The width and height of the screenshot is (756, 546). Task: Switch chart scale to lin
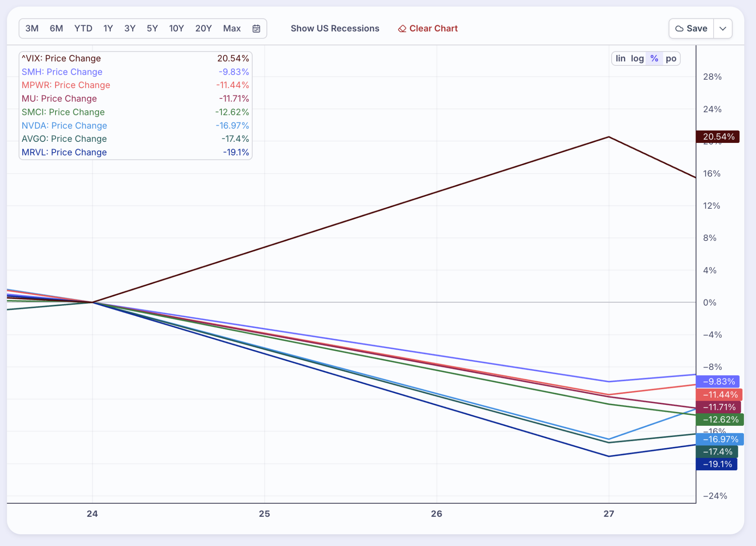[620, 59]
